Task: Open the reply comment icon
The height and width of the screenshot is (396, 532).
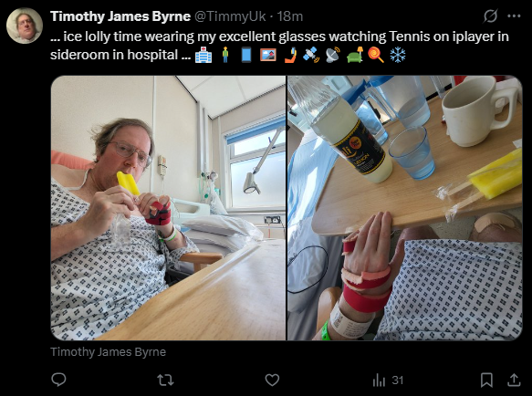Action: (58, 380)
